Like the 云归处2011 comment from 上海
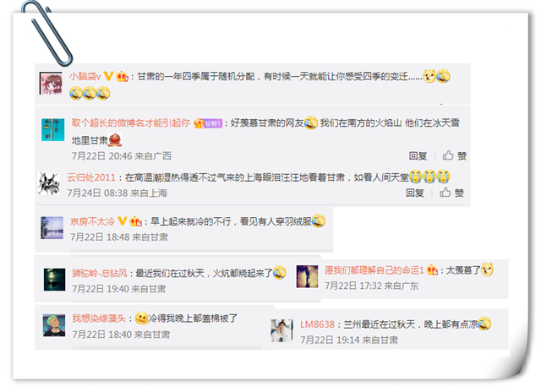Image resolution: width=541 pixels, height=392 pixels. coord(451,193)
